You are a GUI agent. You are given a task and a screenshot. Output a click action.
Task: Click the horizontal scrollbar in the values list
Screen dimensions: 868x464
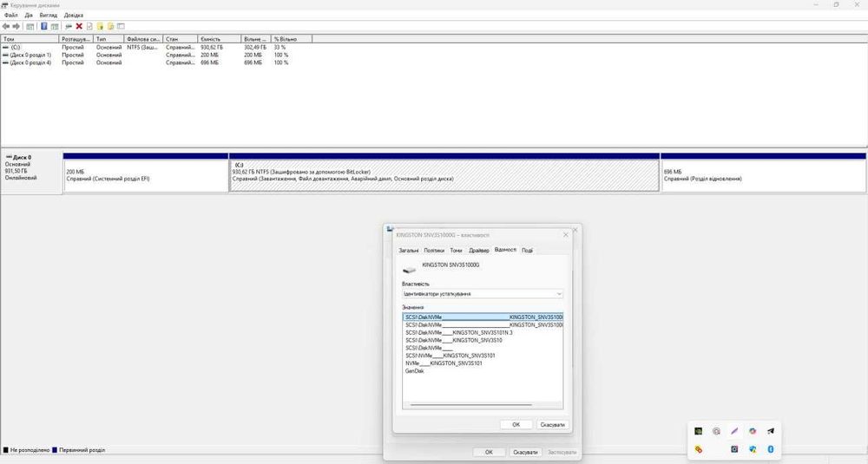[x=471, y=405]
